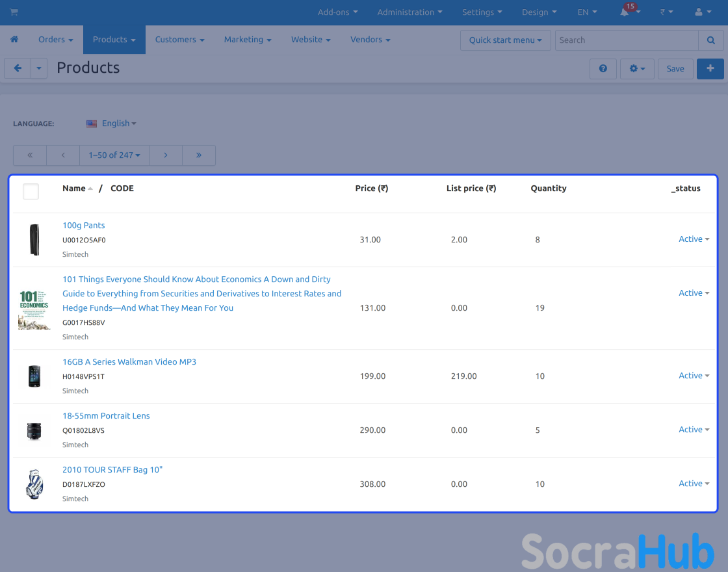Open the 1–50 of 247 pagination dropdown
This screenshot has height=572, width=728.
pyautogui.click(x=114, y=155)
